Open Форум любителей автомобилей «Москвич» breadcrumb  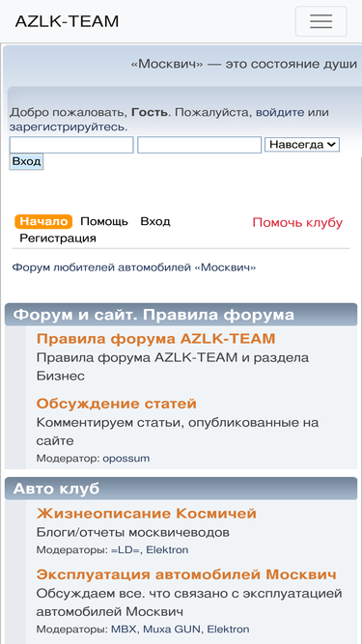[x=134, y=267]
